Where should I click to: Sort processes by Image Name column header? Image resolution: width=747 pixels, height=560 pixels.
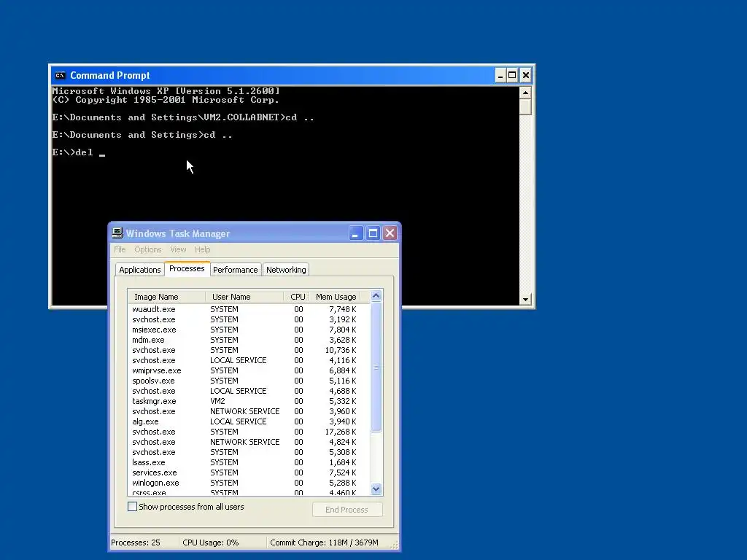(x=167, y=297)
